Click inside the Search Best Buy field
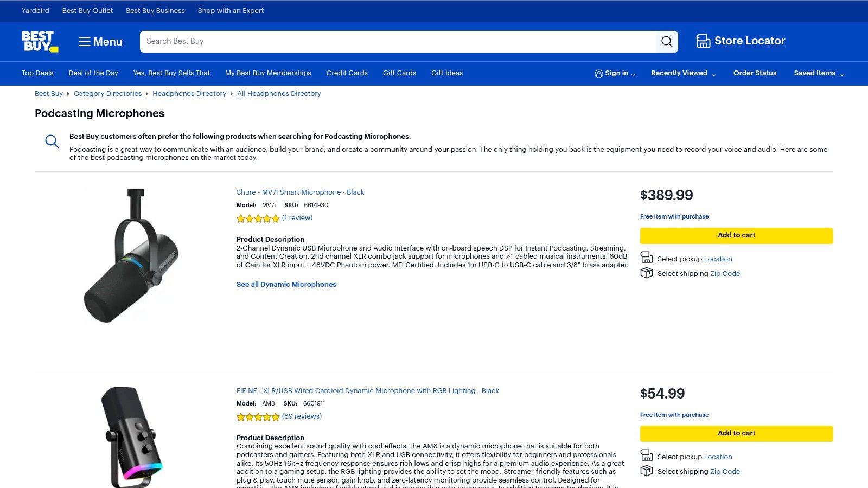868x488 pixels. point(380,41)
